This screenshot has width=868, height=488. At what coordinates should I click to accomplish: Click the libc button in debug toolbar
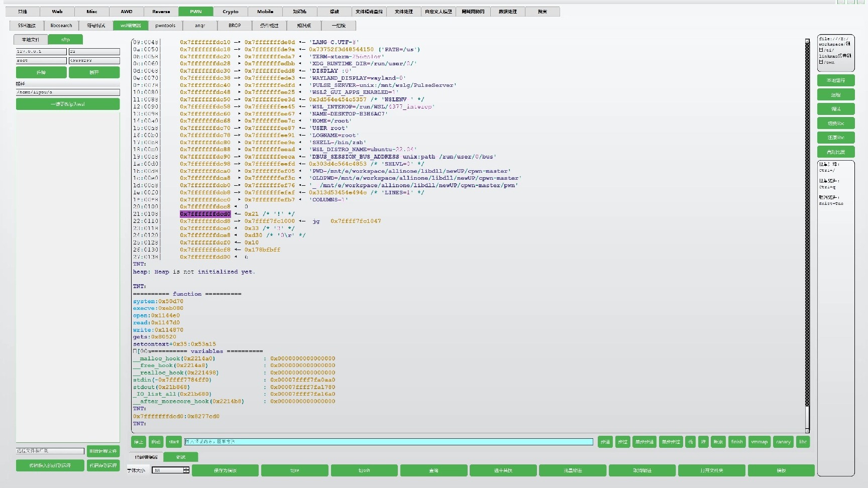(x=803, y=442)
